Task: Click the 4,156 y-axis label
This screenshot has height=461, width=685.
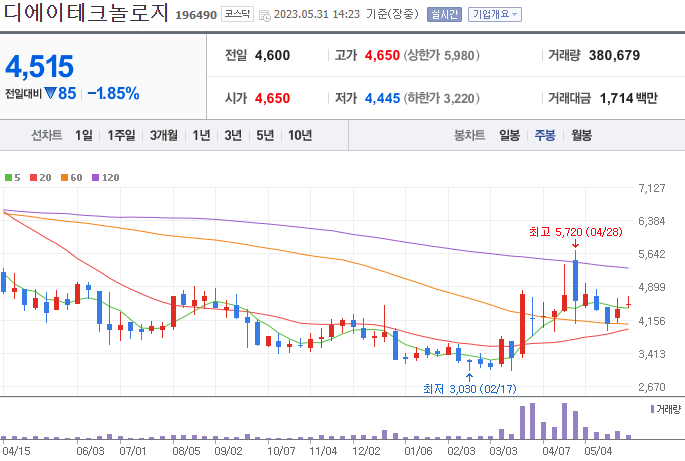Action: (651, 321)
